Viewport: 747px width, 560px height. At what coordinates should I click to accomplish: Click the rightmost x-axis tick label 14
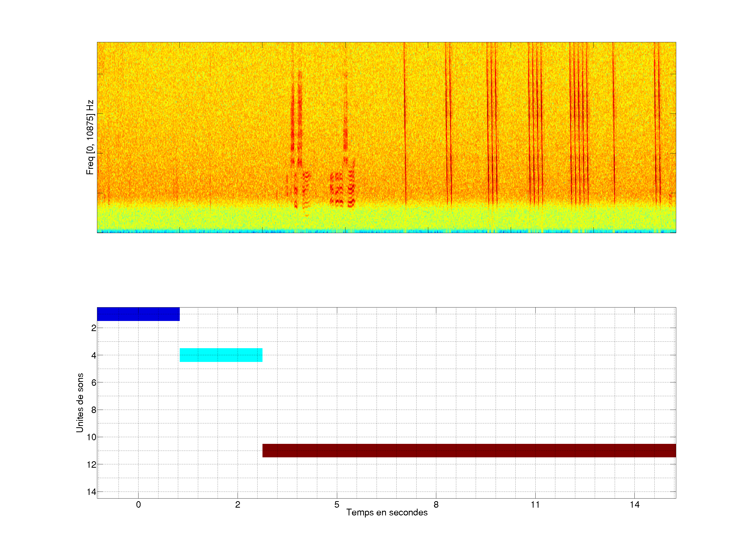634,505
